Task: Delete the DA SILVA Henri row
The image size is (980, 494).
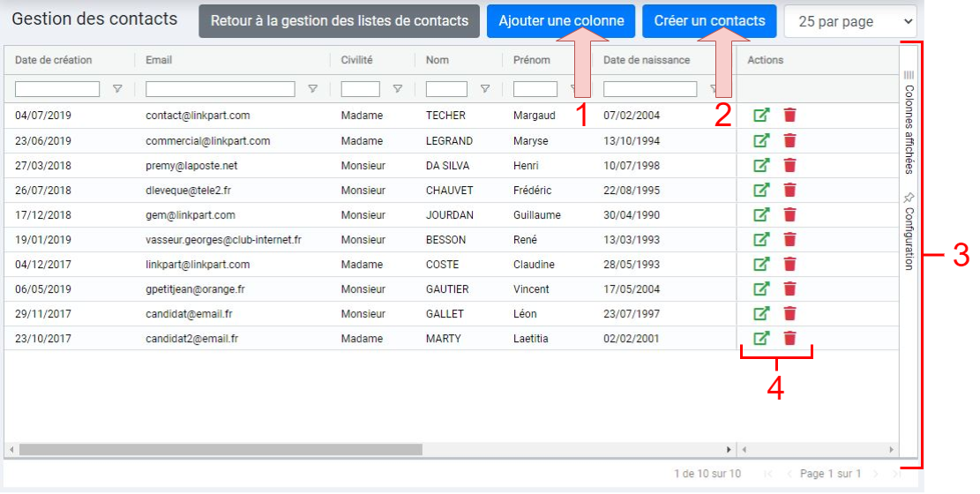Action: click(x=790, y=166)
